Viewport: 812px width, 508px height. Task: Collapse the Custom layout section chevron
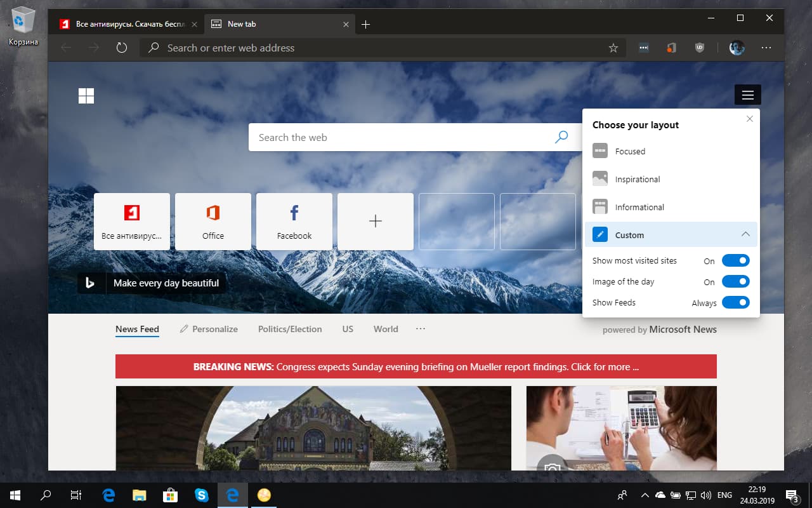(x=745, y=234)
